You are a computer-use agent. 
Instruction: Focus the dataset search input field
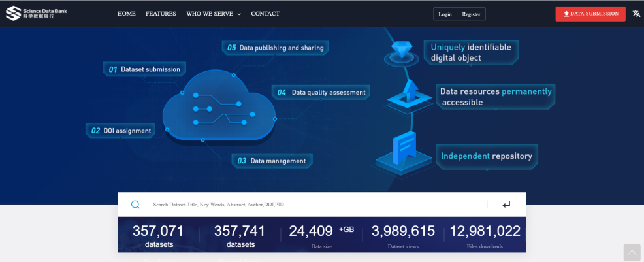coord(314,205)
